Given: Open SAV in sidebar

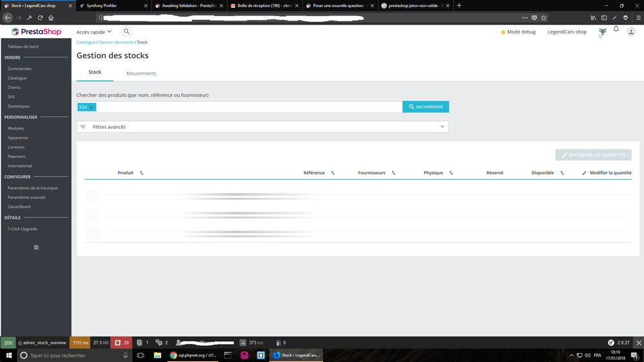Looking at the screenshot, I should pyautogui.click(x=11, y=97).
